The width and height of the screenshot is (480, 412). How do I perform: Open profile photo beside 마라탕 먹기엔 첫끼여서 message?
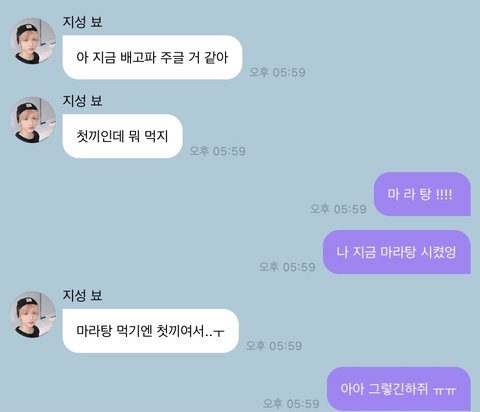[33, 315]
